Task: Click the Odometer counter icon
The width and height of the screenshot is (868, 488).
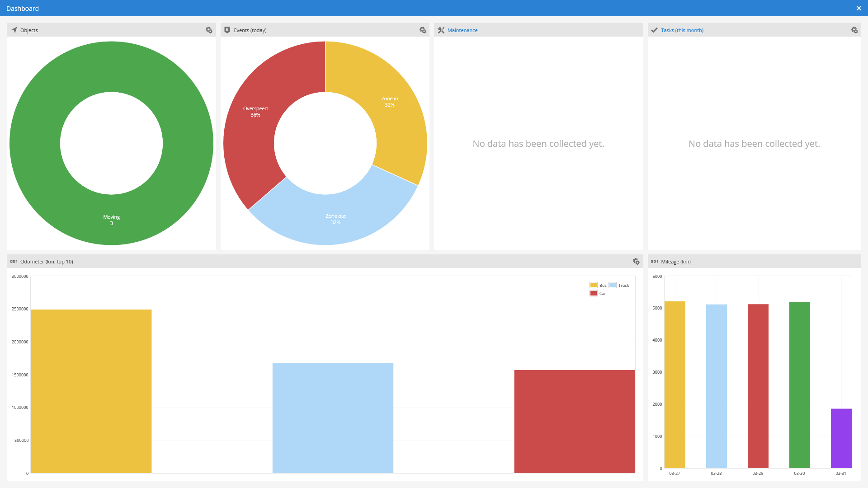Action: pos(14,262)
